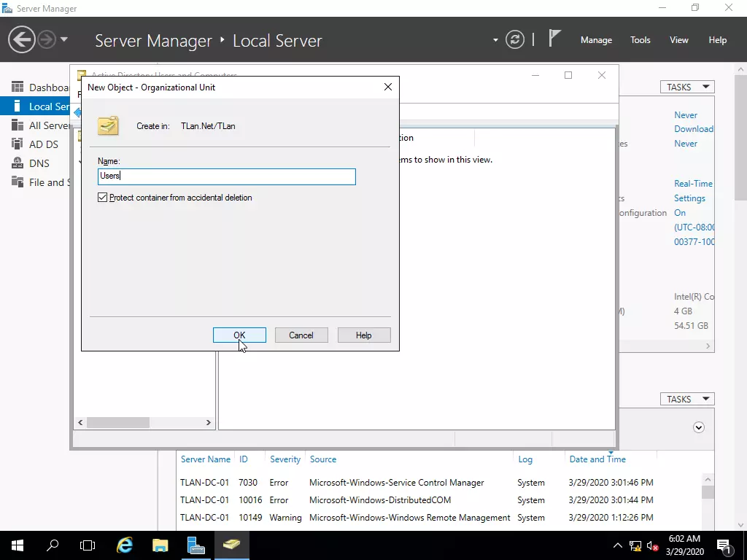
Task: Open the Windows Start menu
Action: click(x=18, y=545)
